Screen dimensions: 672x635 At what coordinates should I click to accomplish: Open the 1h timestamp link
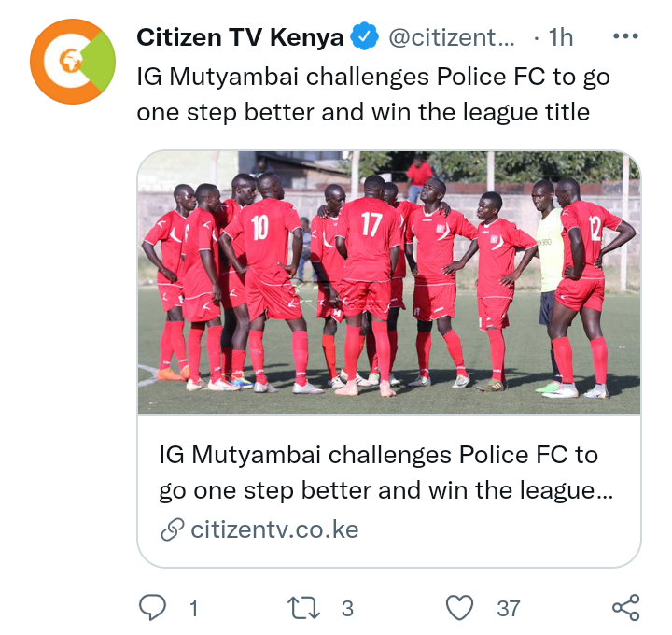click(x=561, y=37)
